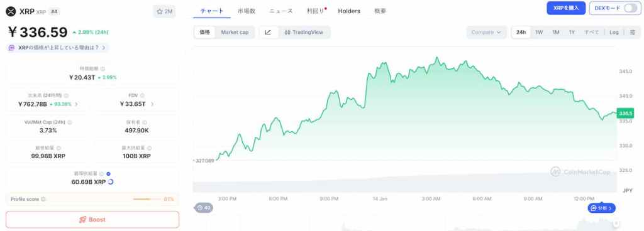Click the 327.089 opening price label

coord(204,161)
